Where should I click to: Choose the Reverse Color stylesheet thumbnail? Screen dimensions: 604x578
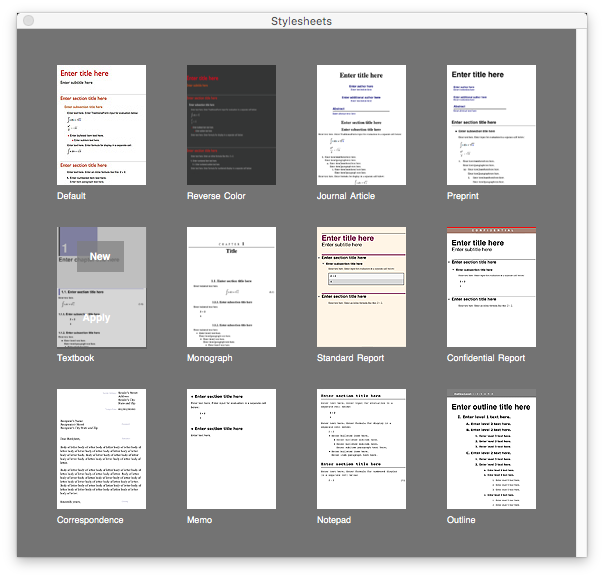point(231,125)
